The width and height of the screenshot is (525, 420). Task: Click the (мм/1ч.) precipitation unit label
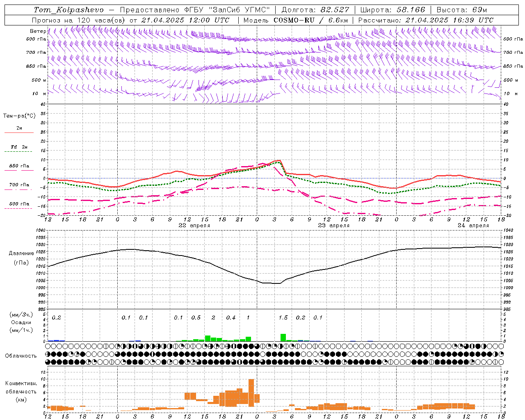click(x=21, y=330)
